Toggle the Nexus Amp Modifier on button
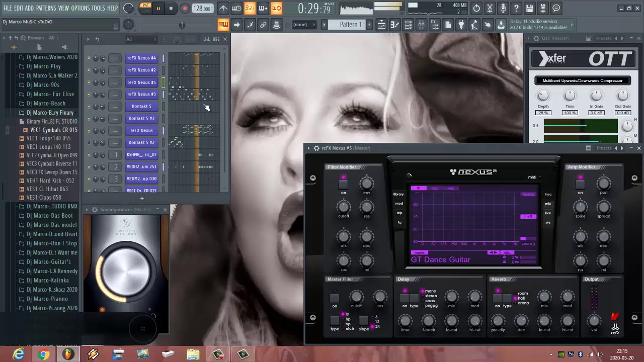 [x=580, y=185]
